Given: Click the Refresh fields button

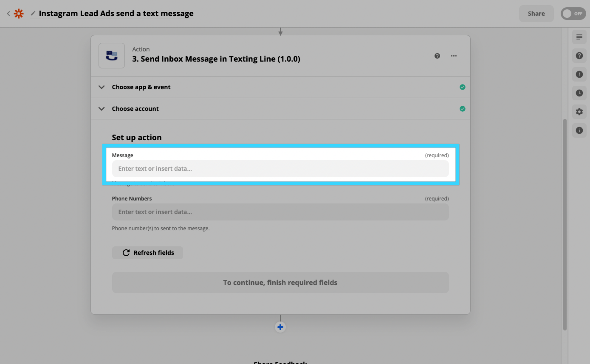Looking at the screenshot, I should click(147, 253).
